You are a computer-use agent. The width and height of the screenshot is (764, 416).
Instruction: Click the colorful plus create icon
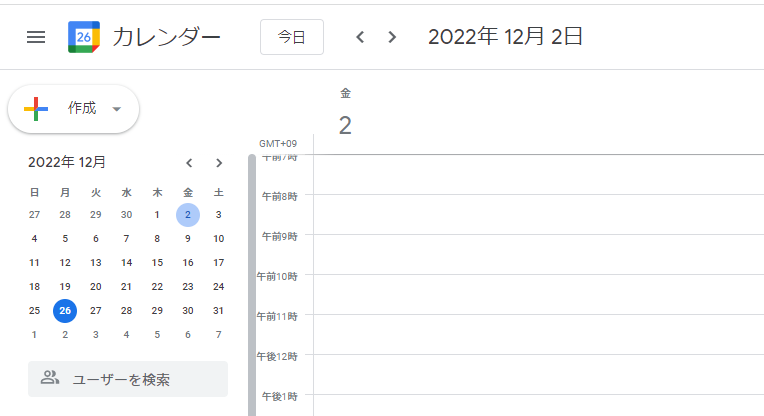pos(36,109)
